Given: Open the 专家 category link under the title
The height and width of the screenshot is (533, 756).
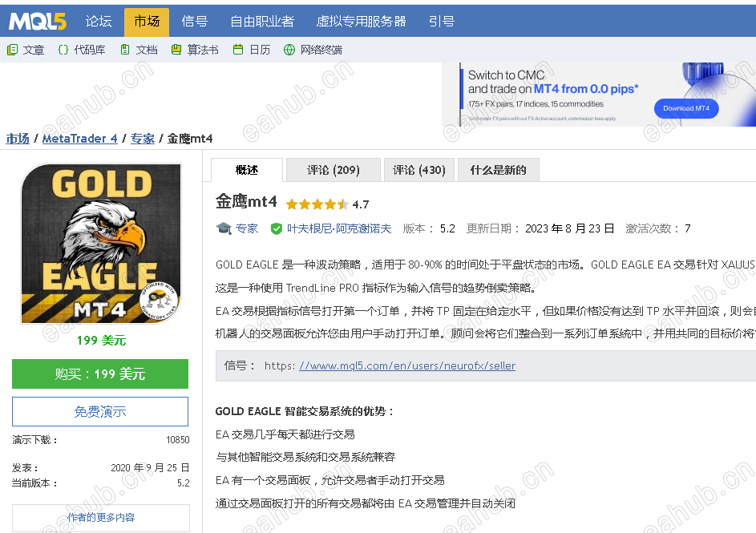Looking at the screenshot, I should coord(247,228).
